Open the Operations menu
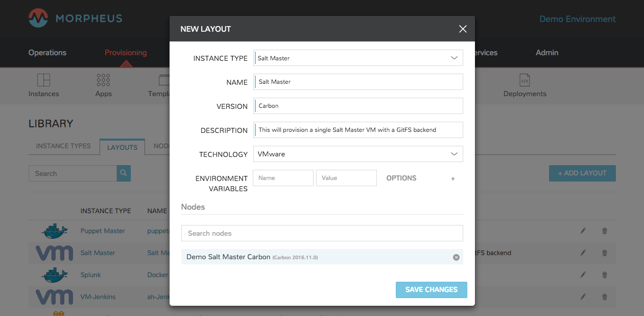 [47, 53]
